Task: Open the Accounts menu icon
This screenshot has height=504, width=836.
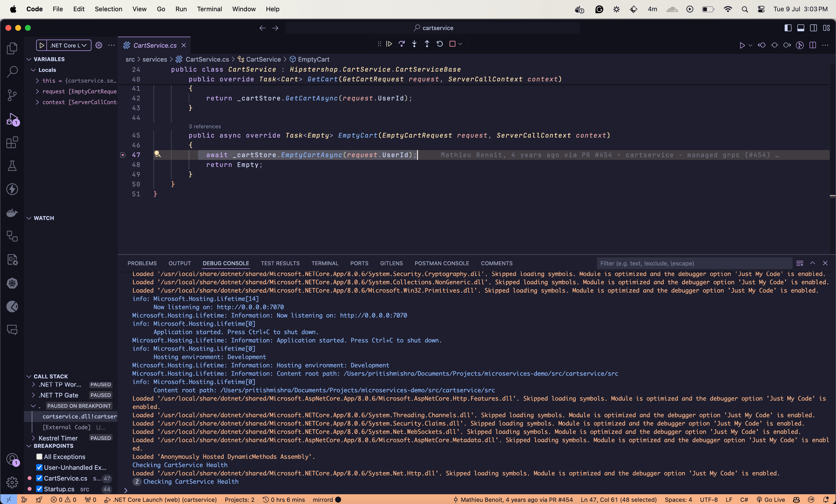Action: 12,459
